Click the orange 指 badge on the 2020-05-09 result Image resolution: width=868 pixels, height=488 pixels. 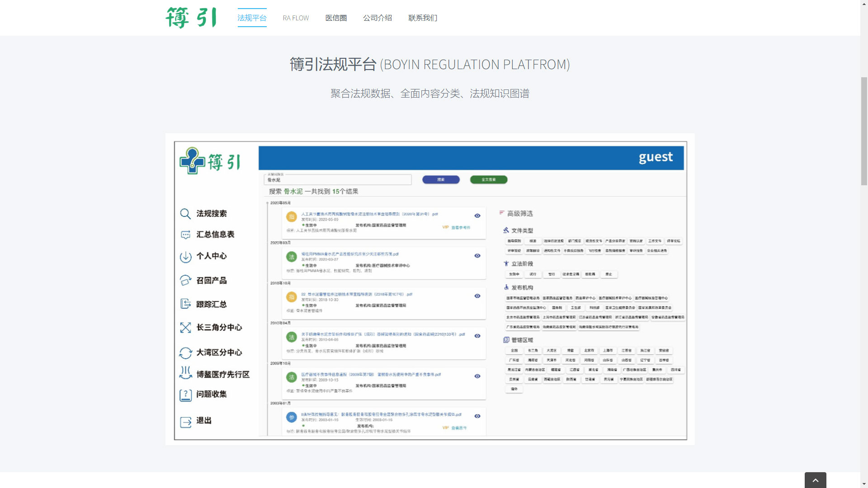point(292,217)
